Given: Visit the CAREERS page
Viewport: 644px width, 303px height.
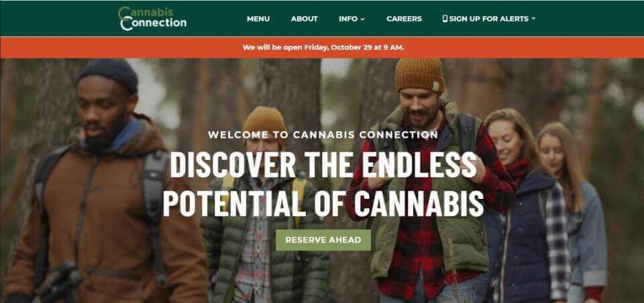Looking at the screenshot, I should 404,19.
